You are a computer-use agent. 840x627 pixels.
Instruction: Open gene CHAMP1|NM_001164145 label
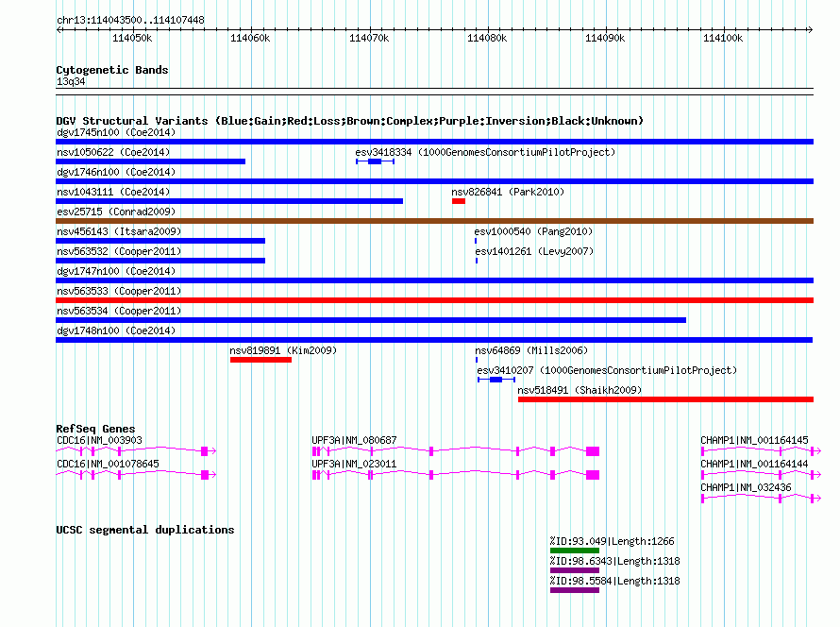754,440
